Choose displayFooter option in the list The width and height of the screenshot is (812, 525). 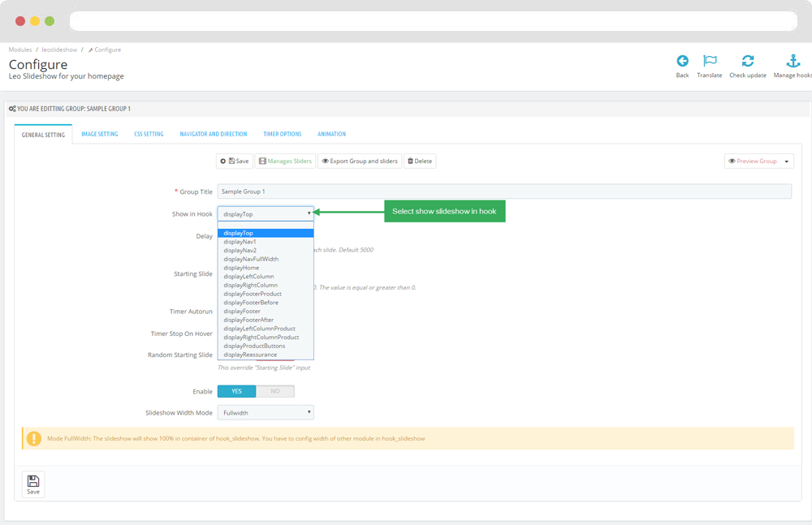tap(242, 311)
